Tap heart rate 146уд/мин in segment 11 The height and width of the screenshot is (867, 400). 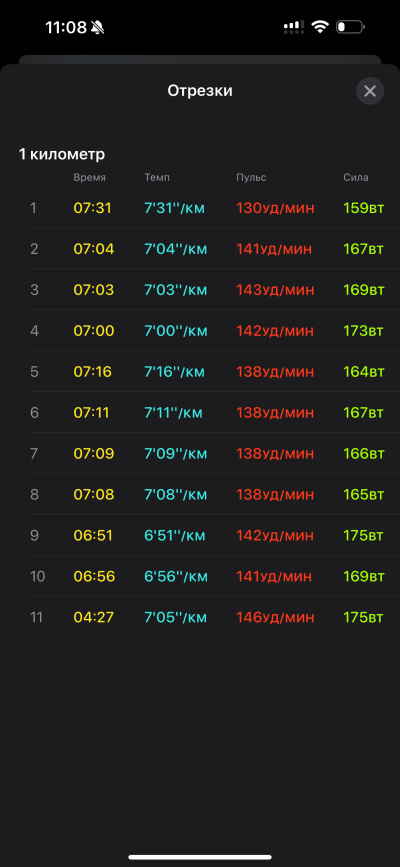pyautogui.click(x=275, y=618)
